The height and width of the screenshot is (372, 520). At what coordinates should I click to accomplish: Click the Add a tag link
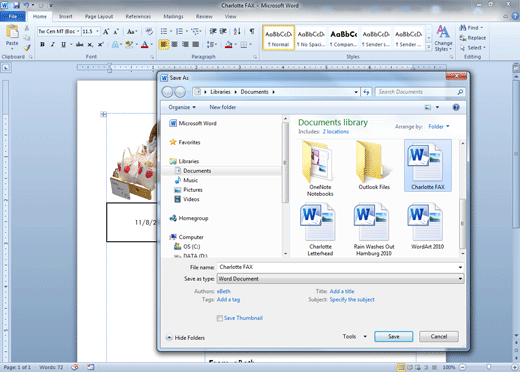pyautogui.click(x=228, y=300)
